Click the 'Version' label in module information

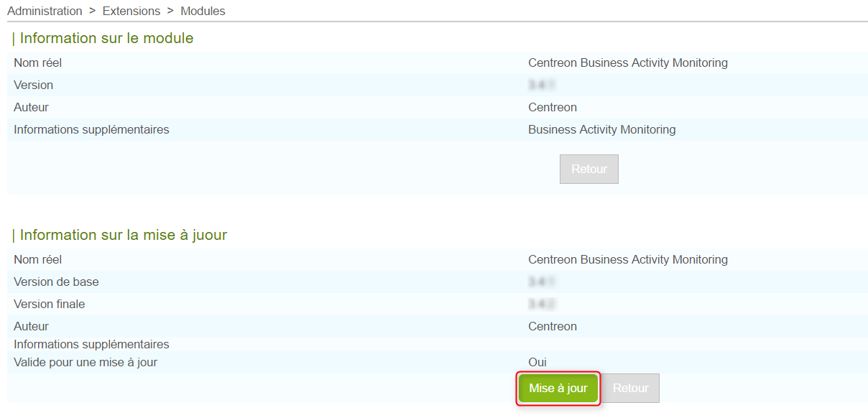click(x=33, y=85)
